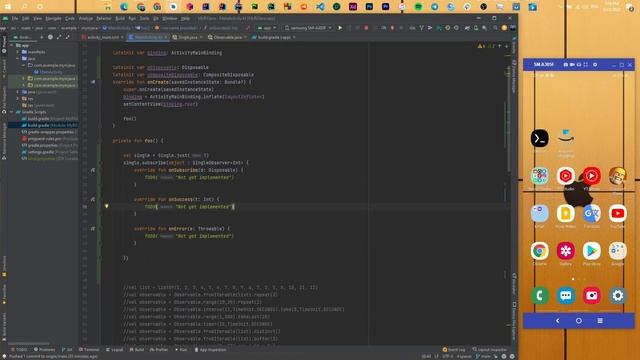Click the onError override gutter icon
Viewport: 640px width, 360px height.
(x=93, y=229)
